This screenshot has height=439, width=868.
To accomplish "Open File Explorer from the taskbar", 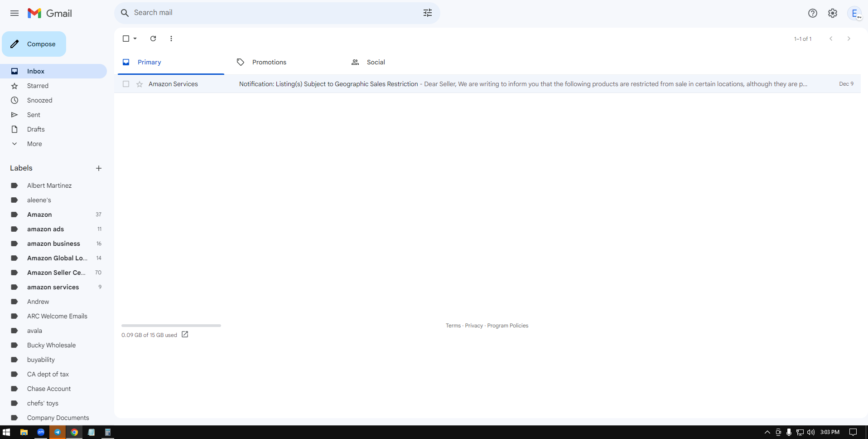I will (24, 432).
